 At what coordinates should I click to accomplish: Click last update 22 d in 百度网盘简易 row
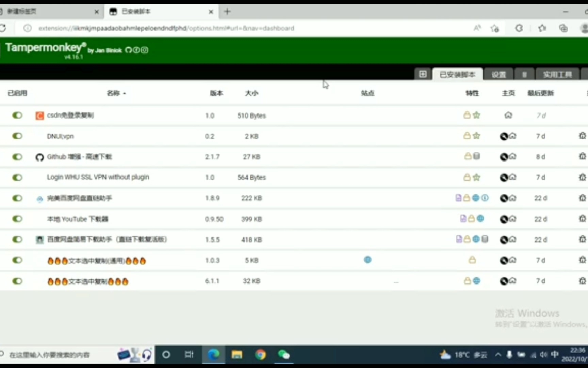coord(540,240)
